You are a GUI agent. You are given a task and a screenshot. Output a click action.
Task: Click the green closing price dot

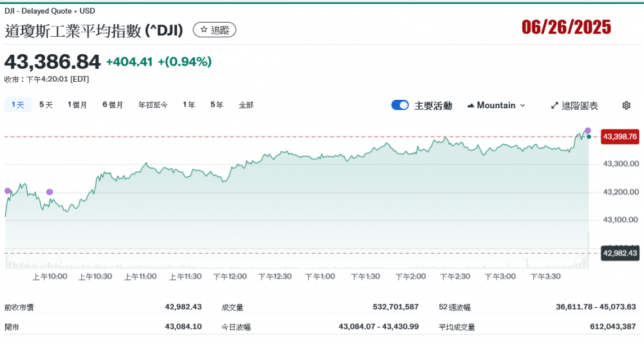pos(589,137)
